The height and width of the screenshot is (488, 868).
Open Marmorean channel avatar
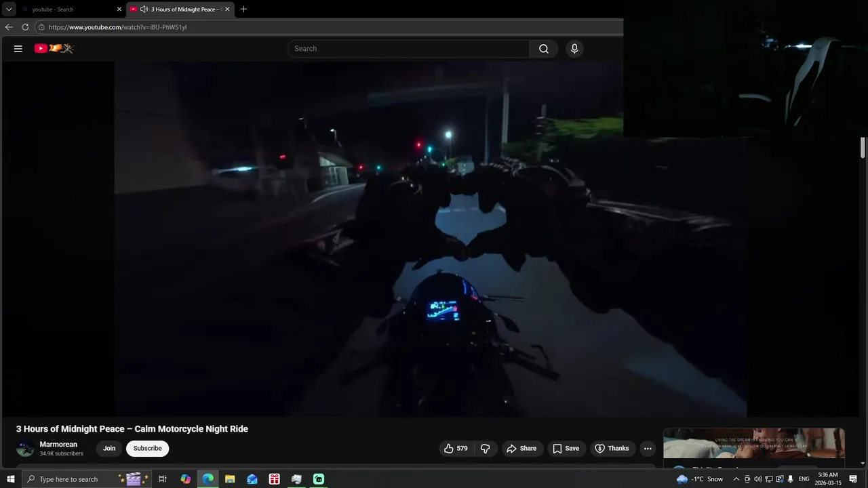tap(25, 449)
